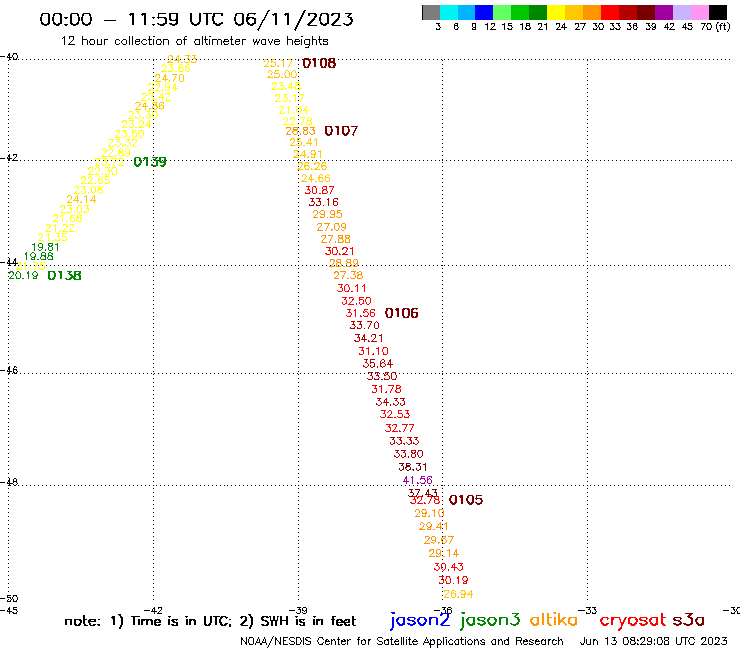The height and width of the screenshot is (650, 740).
Task: Click timestamp 'Jun 13 08:29:08 UTC 2023'
Action: coord(654,641)
